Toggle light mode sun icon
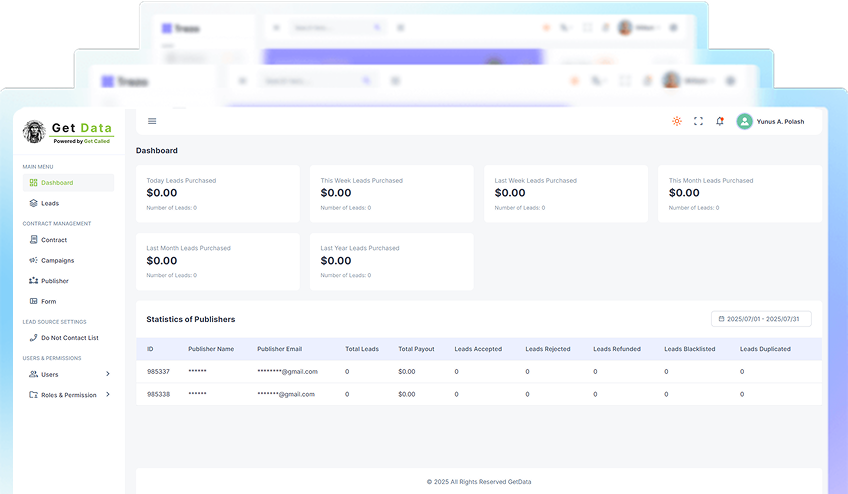The width and height of the screenshot is (848, 494). [677, 121]
